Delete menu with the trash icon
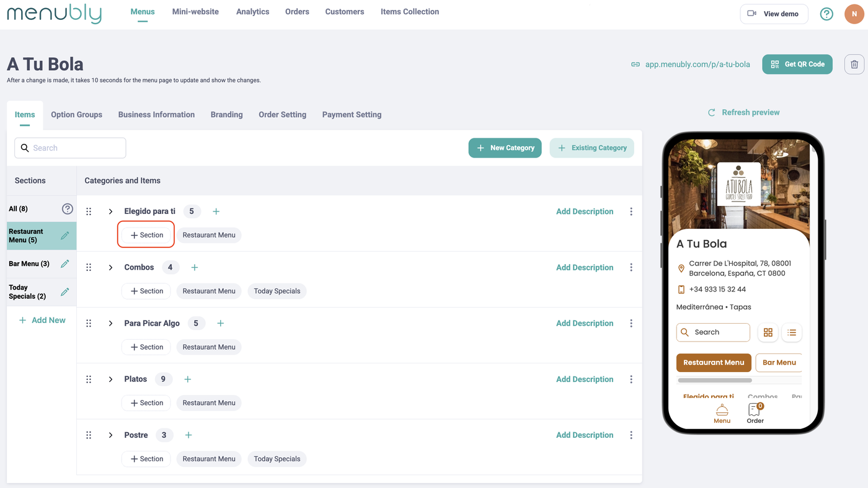The width and height of the screenshot is (868, 488). point(854,64)
